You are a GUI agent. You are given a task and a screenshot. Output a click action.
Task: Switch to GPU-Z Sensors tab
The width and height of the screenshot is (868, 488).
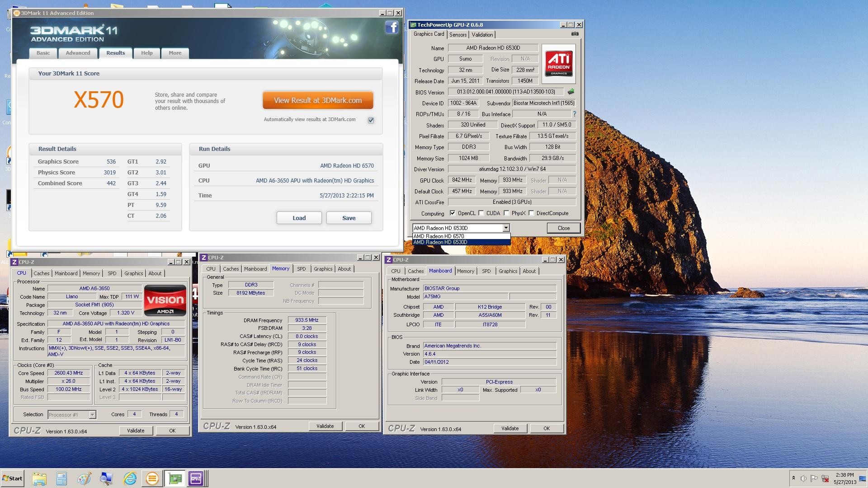click(458, 35)
